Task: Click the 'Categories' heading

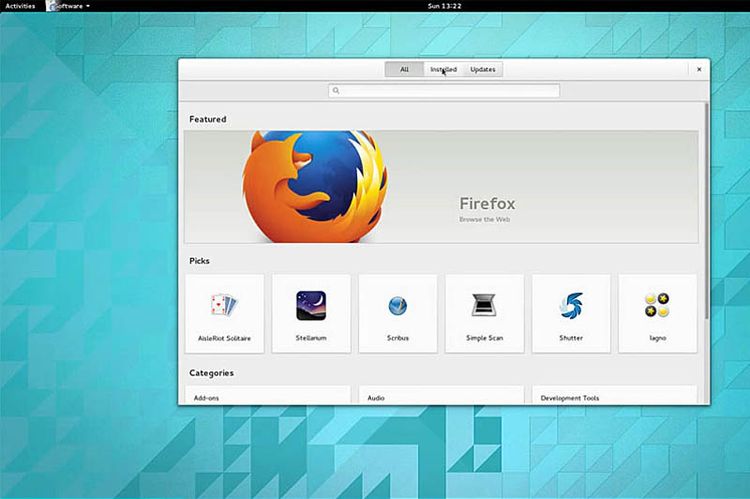Action: click(211, 373)
